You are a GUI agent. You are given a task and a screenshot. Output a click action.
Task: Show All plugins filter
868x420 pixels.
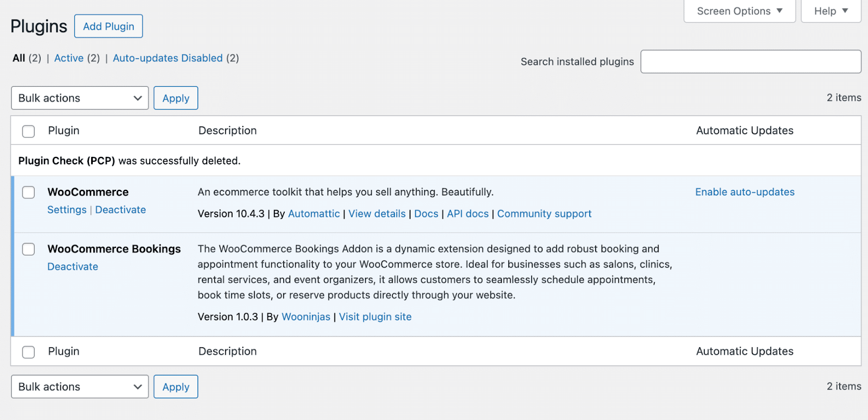coord(19,58)
